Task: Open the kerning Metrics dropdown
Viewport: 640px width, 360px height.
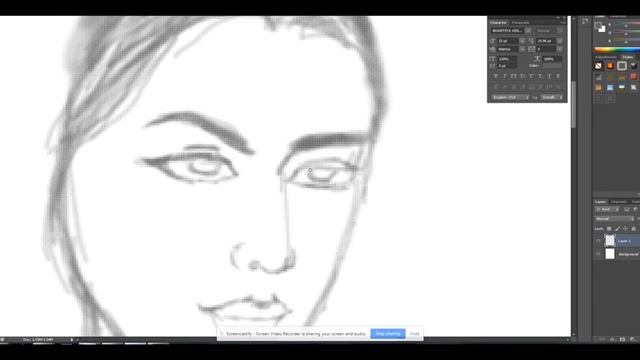Action: click(x=522, y=49)
